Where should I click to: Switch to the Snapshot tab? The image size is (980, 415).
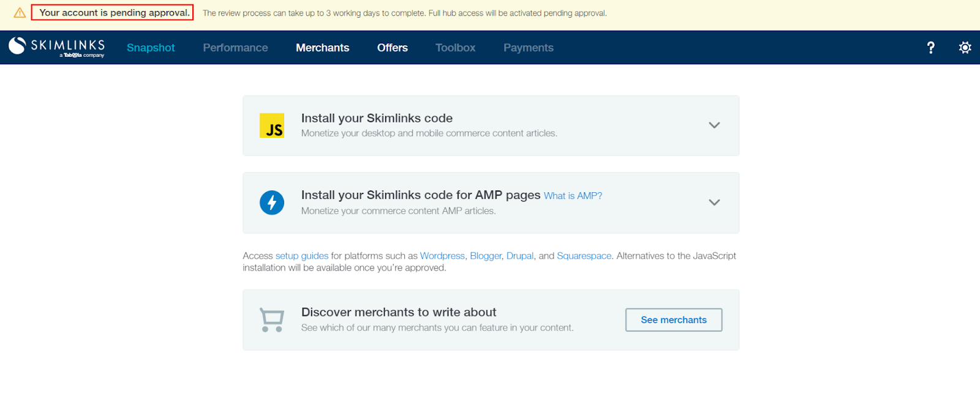click(151, 48)
